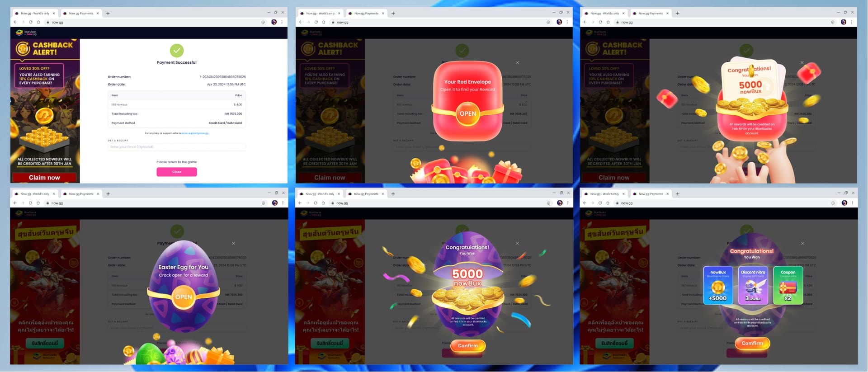
Task: Click Confirm under the three reward cards
Action: click(x=752, y=343)
